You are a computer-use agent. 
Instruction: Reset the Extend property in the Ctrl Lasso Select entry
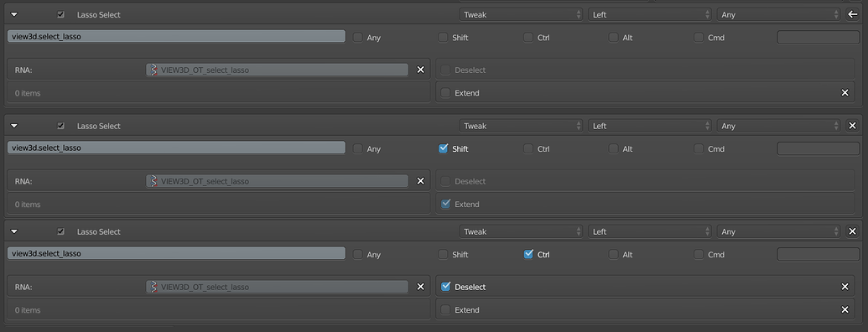click(845, 310)
